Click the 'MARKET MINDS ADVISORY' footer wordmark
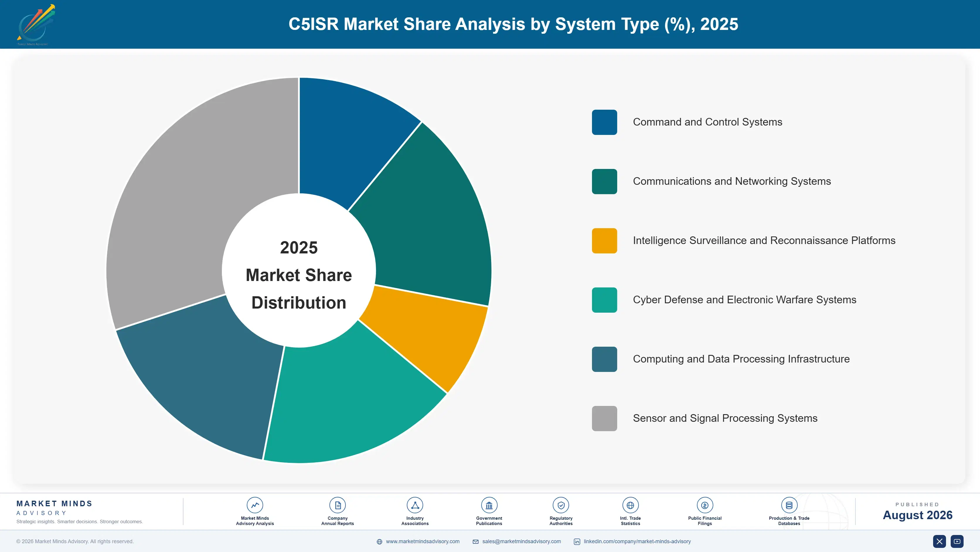The height and width of the screenshot is (552, 980). click(54, 508)
